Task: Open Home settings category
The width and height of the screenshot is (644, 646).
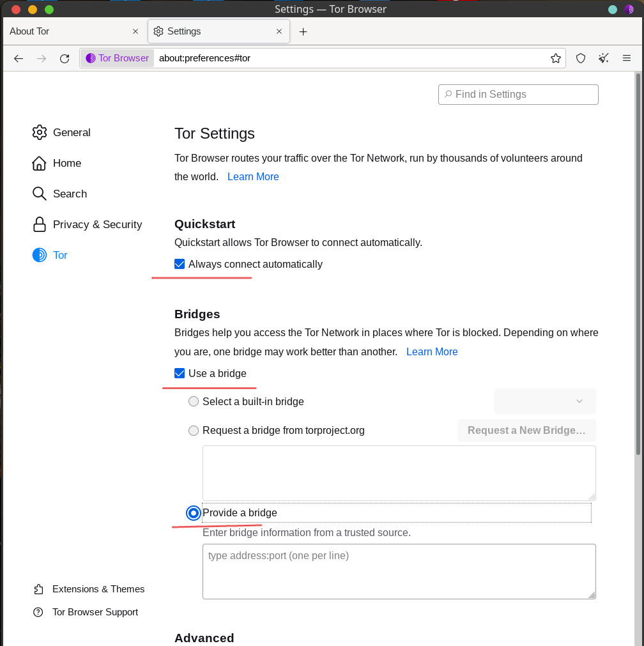Action: (x=67, y=163)
